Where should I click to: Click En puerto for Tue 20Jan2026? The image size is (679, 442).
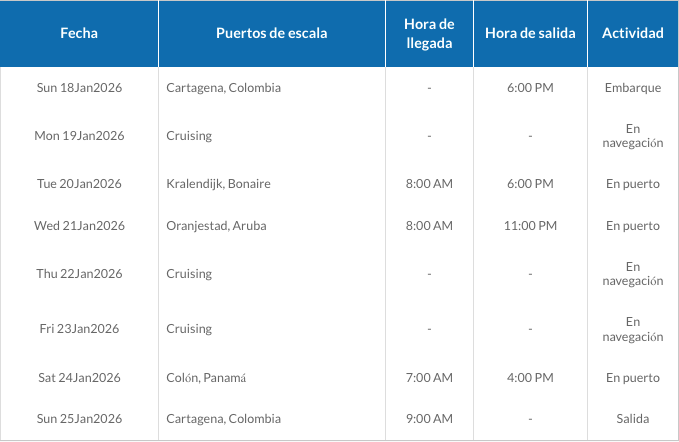633,184
